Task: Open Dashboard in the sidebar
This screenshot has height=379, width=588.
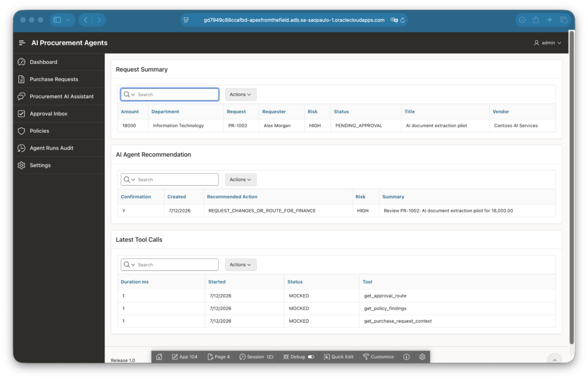Action: pos(59,62)
